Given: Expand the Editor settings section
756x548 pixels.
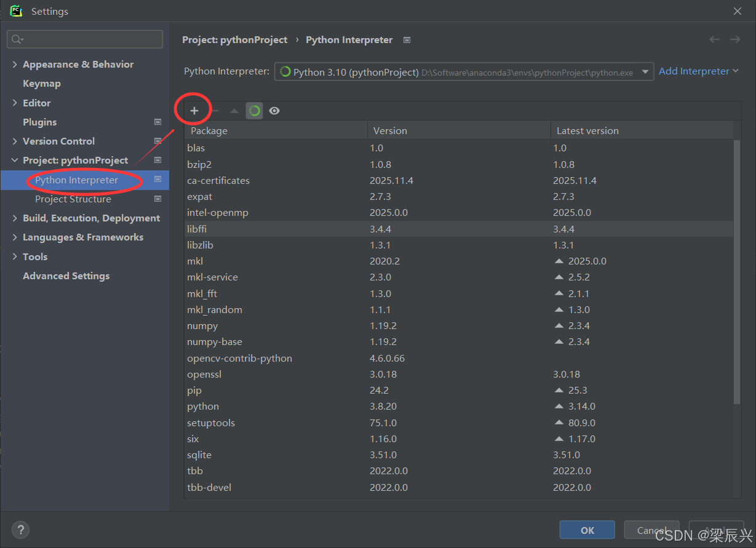Looking at the screenshot, I should [x=15, y=103].
